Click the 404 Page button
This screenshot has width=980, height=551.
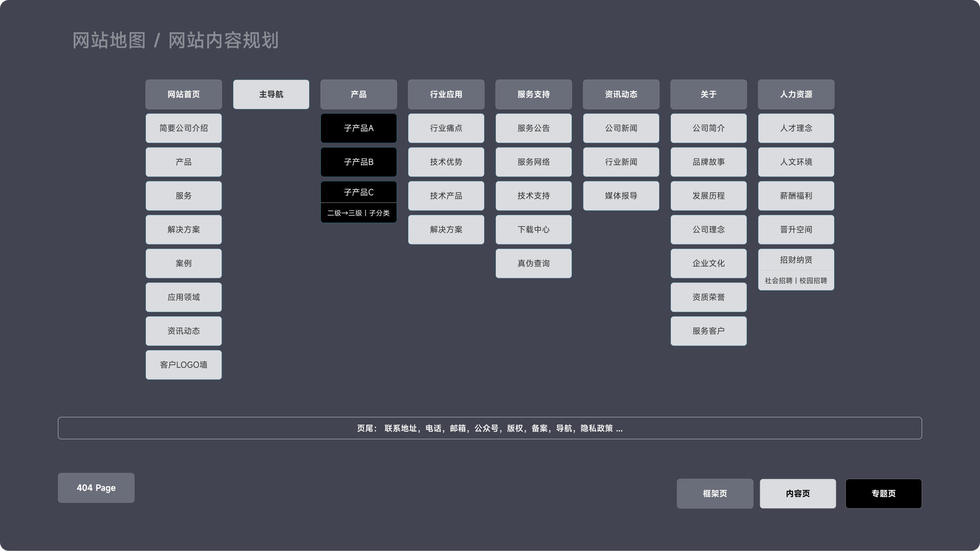pos(96,488)
